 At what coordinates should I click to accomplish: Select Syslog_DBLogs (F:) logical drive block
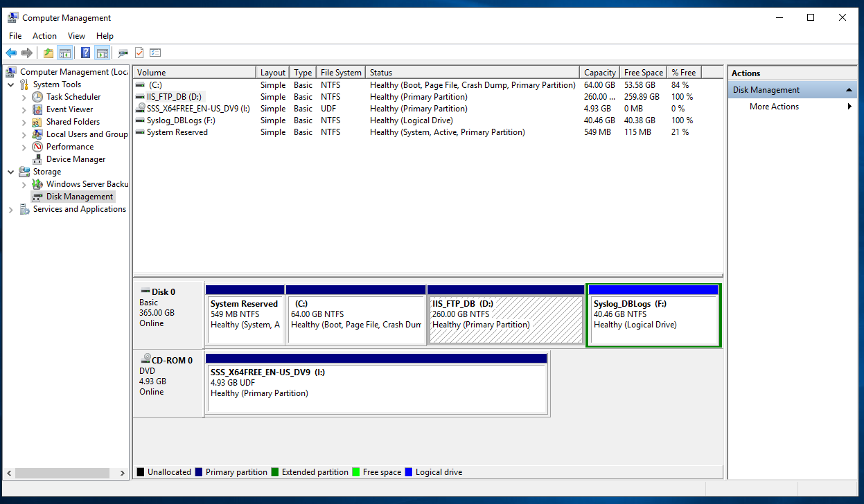tap(653, 314)
